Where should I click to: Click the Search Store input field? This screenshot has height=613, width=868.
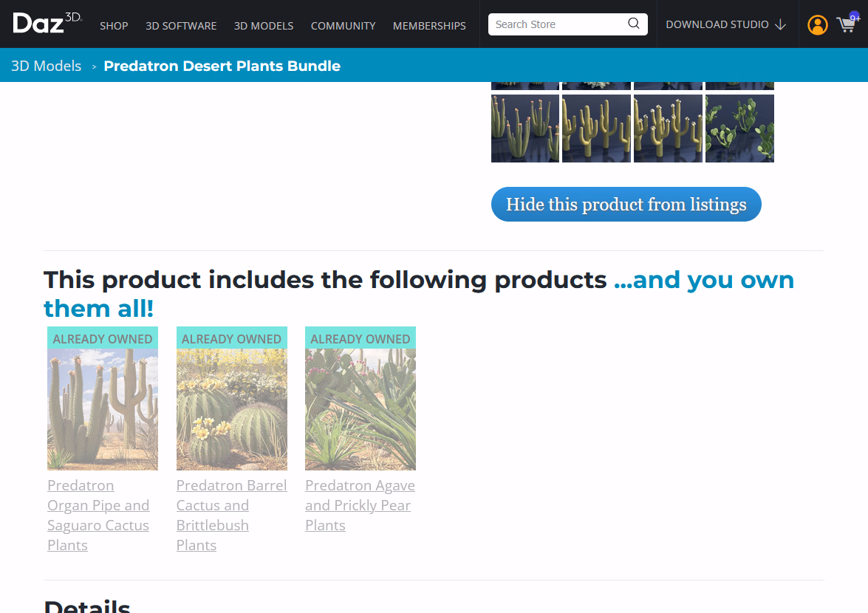click(558, 24)
